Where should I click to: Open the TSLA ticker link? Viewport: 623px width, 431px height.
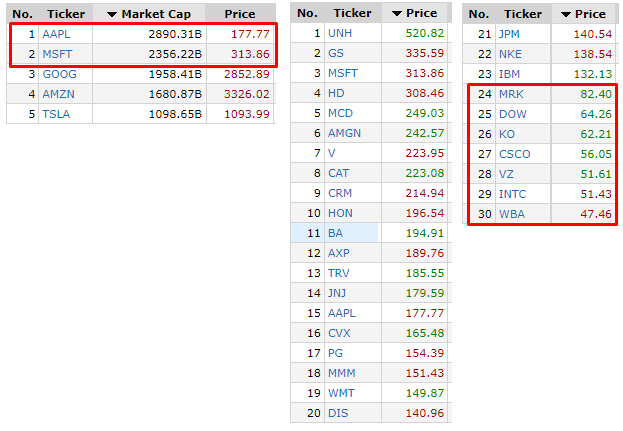(56, 114)
